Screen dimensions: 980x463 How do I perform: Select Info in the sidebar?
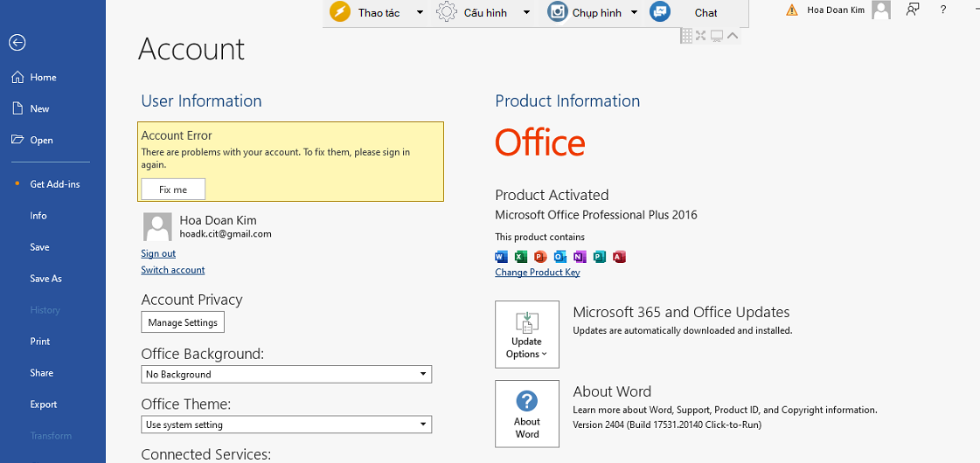click(x=38, y=216)
